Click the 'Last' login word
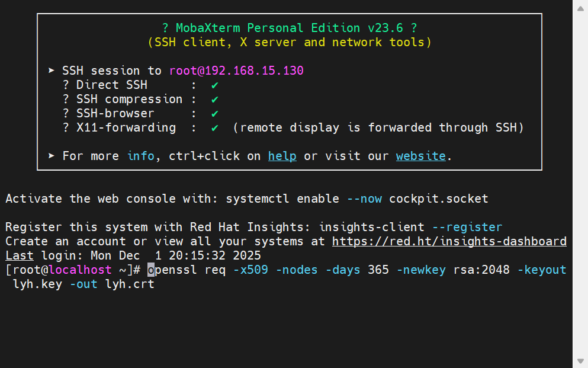The image size is (588, 368). 20,256
